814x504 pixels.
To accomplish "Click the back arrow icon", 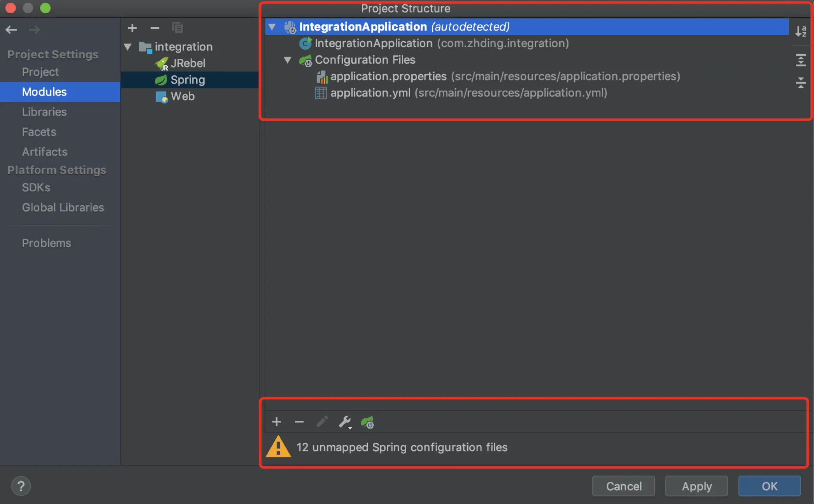I will [x=11, y=30].
